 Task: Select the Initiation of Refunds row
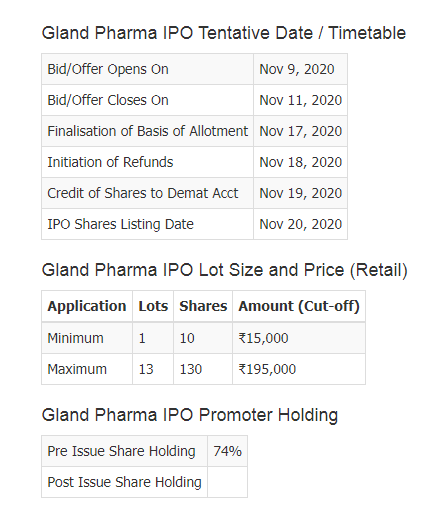[x=194, y=162]
